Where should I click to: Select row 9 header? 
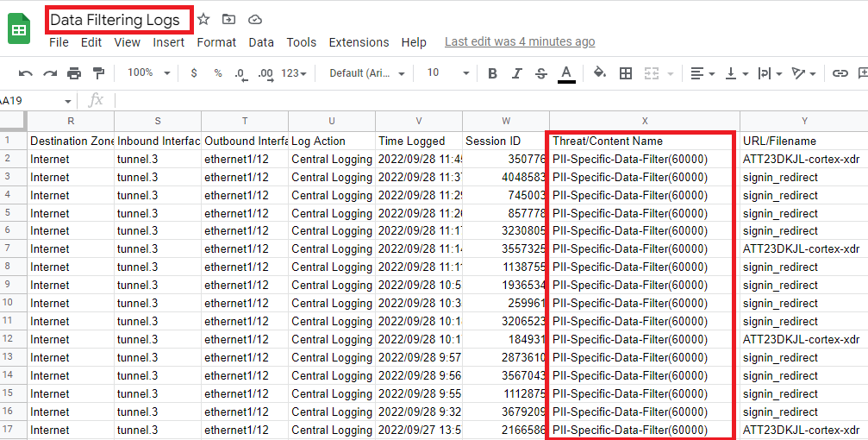[13, 285]
